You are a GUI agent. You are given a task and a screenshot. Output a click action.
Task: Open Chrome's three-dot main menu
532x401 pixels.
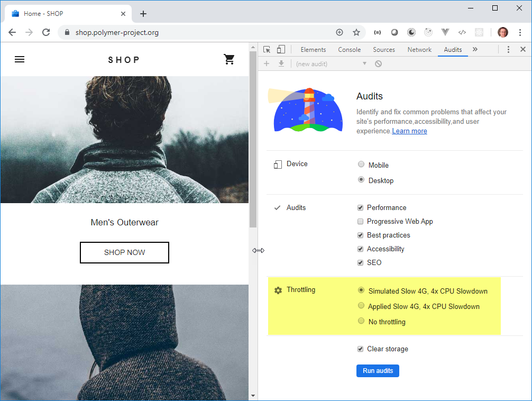click(520, 32)
